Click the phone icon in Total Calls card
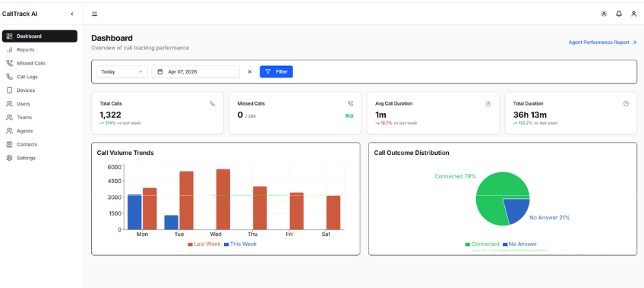This screenshot has width=644, height=288. click(x=212, y=104)
